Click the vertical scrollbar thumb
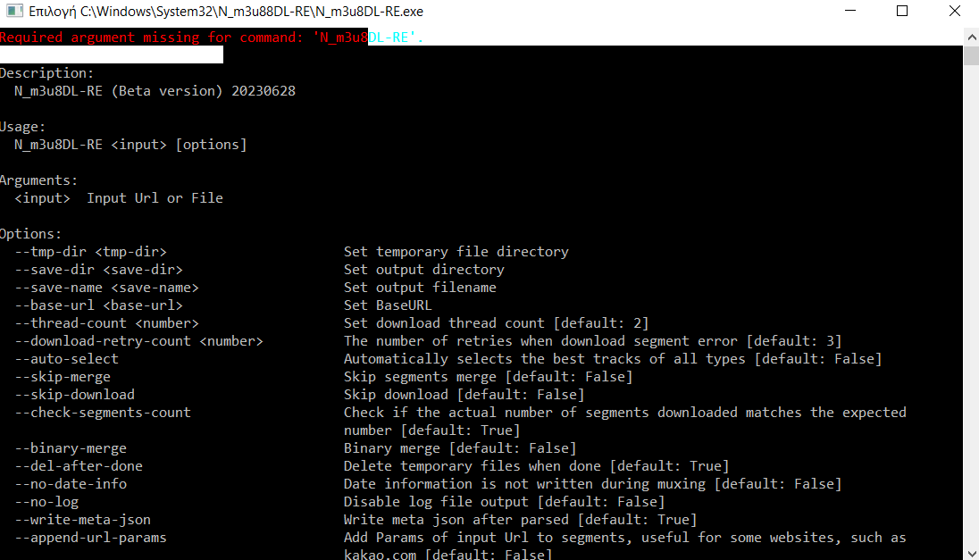Screen dimensions: 979x560 971,55
